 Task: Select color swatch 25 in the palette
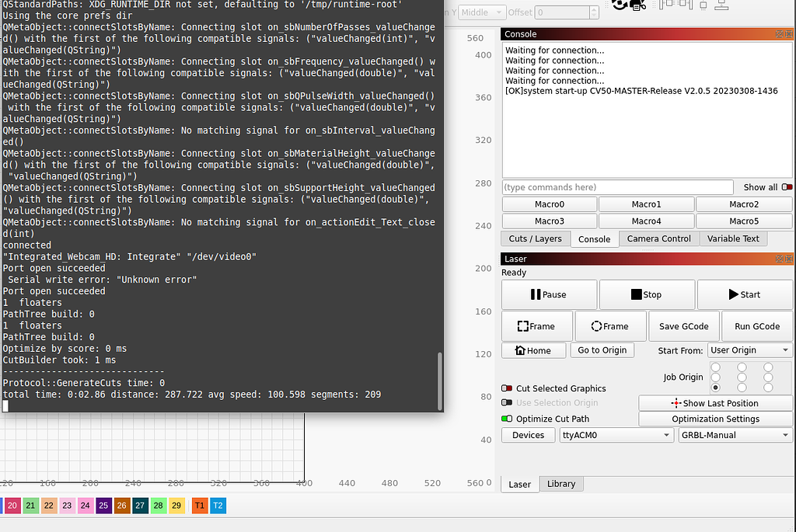click(103, 505)
